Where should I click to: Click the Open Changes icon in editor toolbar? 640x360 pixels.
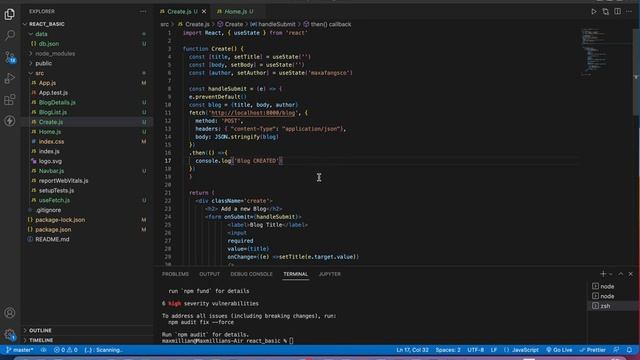point(606,11)
